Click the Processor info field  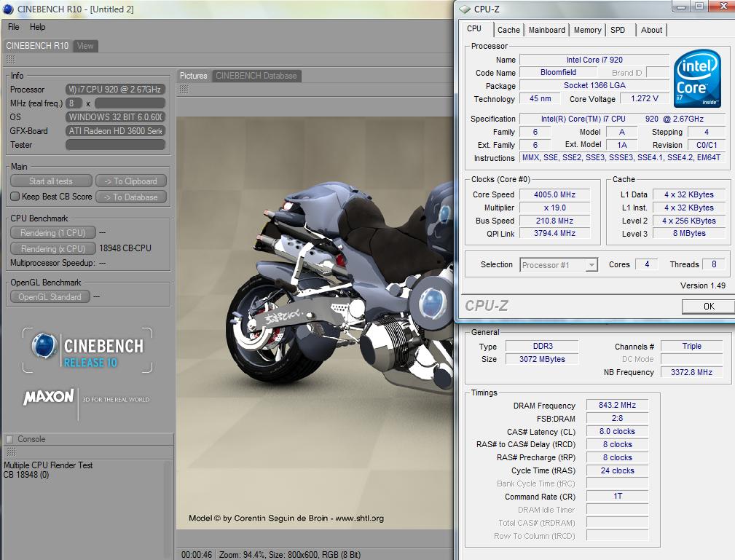[x=115, y=89]
